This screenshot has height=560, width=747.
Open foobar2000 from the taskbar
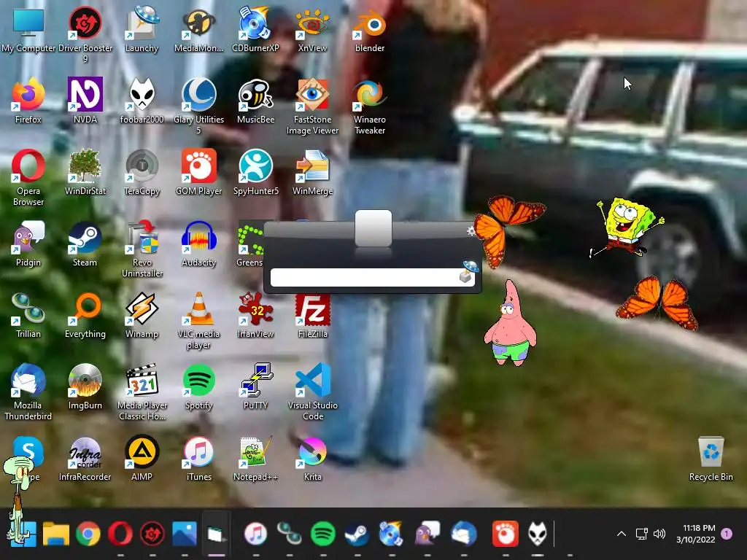pyautogui.click(x=538, y=533)
